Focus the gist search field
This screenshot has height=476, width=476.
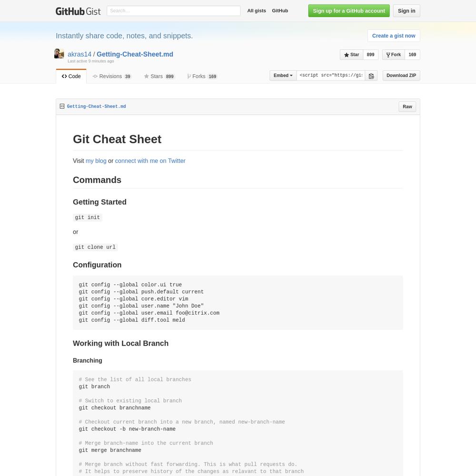(x=173, y=11)
